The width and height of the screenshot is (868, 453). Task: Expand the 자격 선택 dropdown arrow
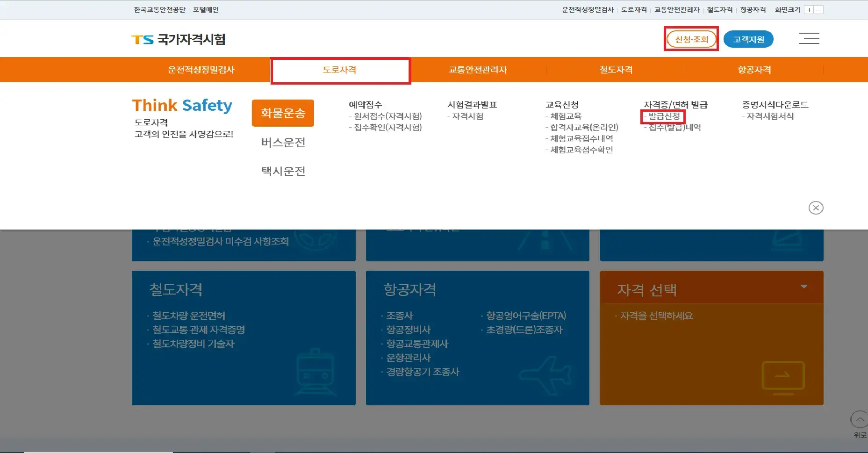pyautogui.click(x=804, y=287)
